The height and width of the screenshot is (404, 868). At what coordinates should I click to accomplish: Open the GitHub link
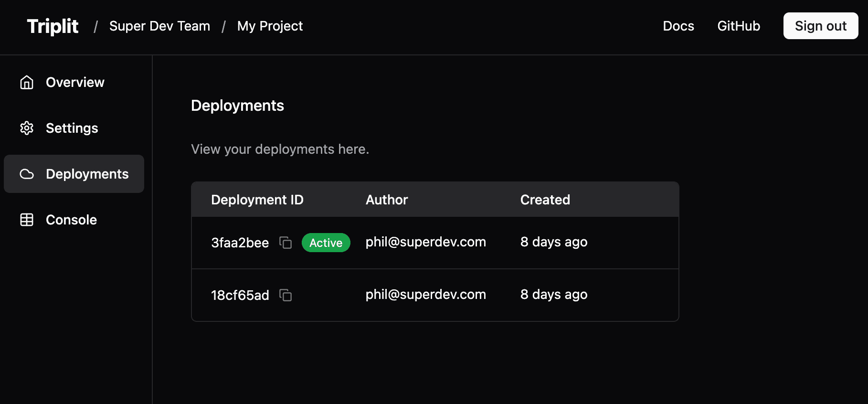[739, 26]
